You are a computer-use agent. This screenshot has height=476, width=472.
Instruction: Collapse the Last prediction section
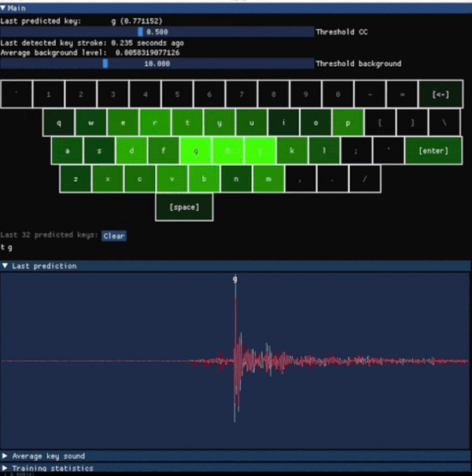pos(236,266)
